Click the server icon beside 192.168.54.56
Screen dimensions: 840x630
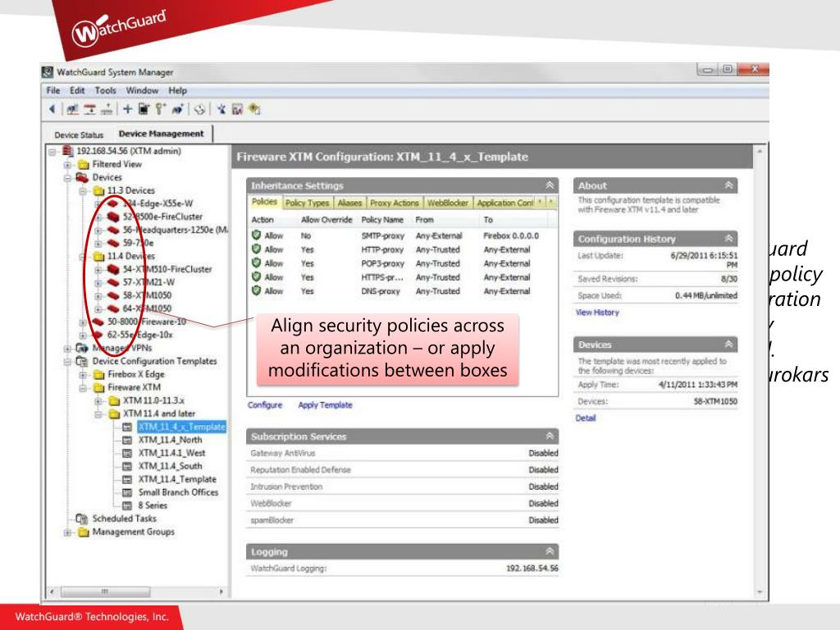pyautogui.click(x=68, y=151)
